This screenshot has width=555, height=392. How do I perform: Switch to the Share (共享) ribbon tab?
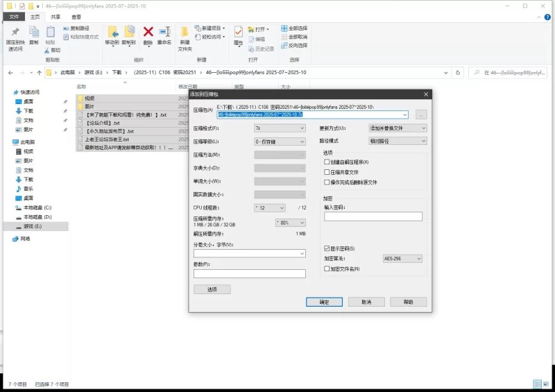(x=55, y=17)
